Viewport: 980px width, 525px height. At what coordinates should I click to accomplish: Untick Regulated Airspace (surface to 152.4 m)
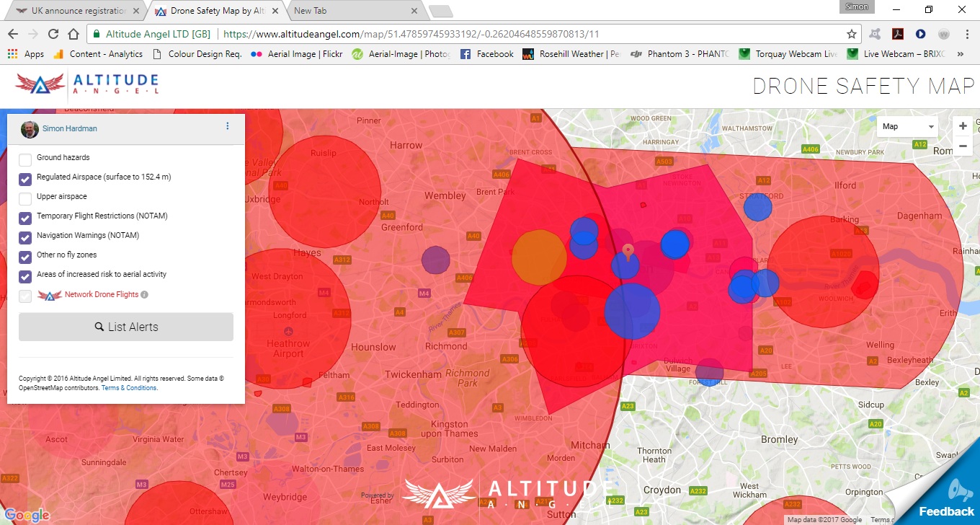[x=25, y=179]
